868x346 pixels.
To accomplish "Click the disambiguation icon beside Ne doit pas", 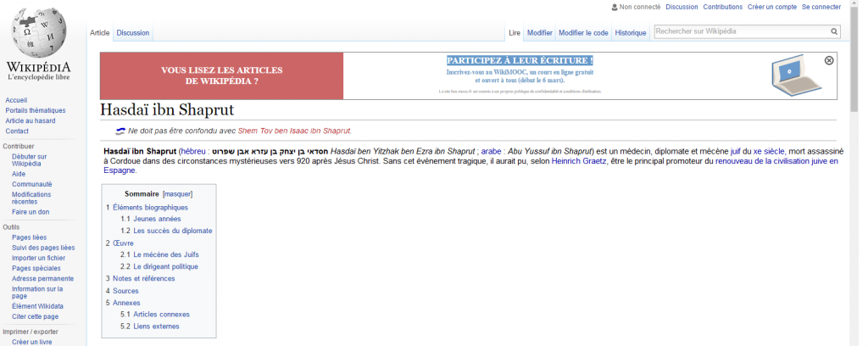I will 120,131.
